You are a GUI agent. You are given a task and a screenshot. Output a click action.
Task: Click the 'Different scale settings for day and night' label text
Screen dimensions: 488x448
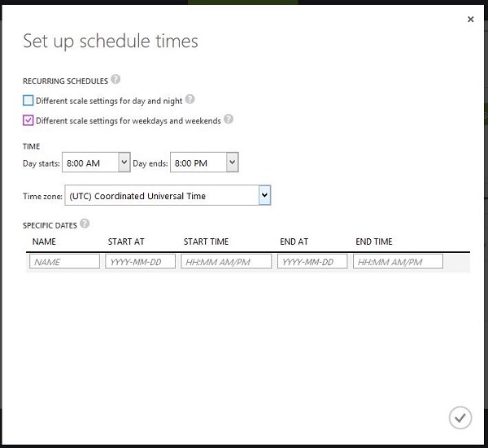[109, 100]
